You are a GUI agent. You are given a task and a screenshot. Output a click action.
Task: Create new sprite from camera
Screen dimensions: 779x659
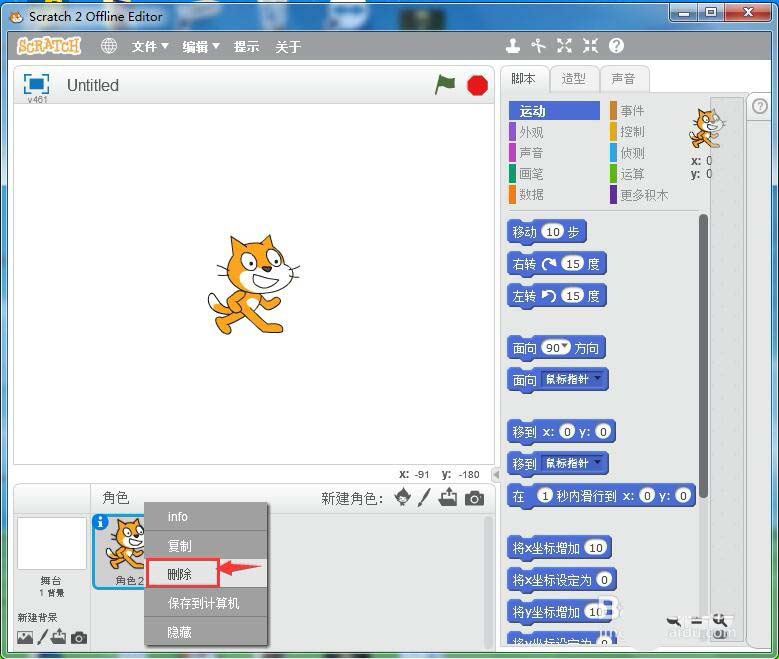click(x=474, y=498)
